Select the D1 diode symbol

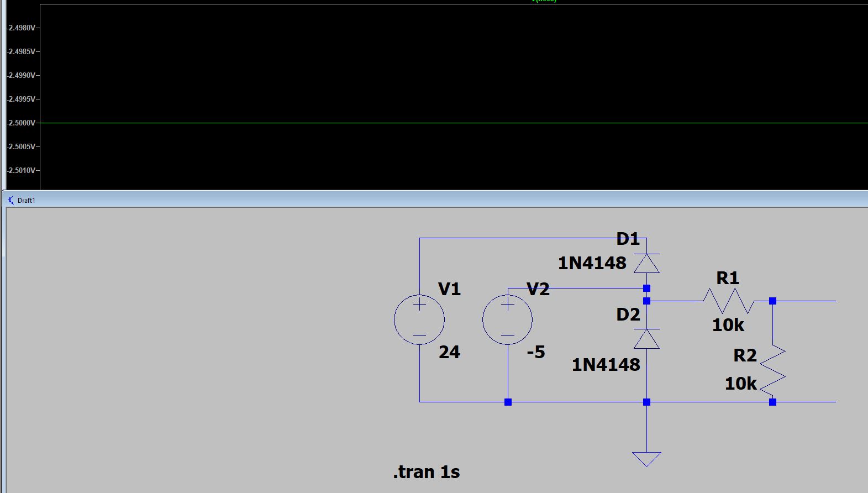pos(646,263)
